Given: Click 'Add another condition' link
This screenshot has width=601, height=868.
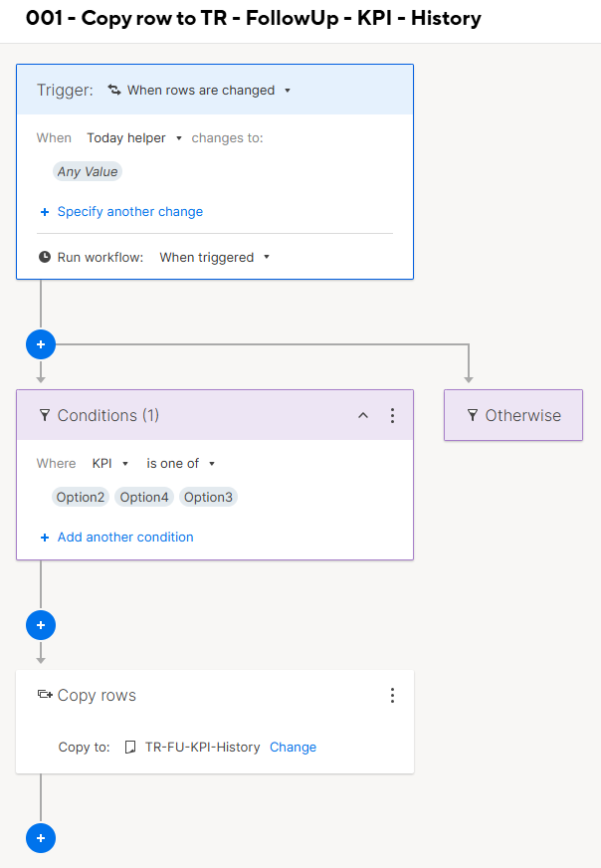Looking at the screenshot, I should click(x=125, y=538).
